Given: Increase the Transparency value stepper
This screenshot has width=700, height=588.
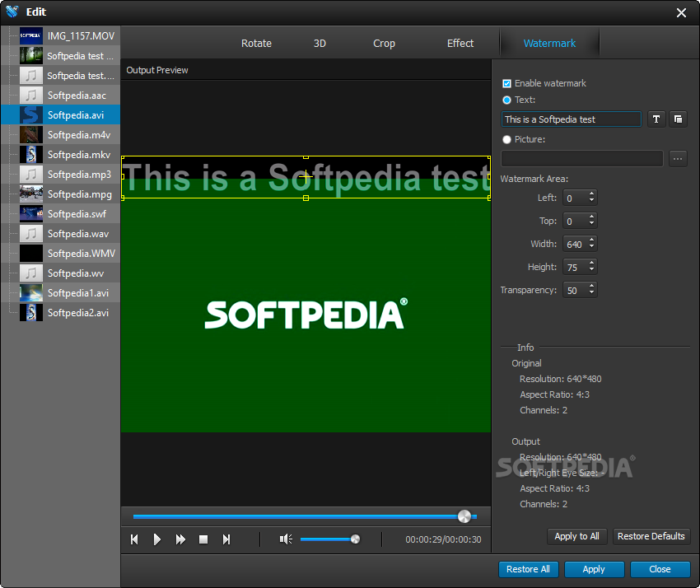Looking at the screenshot, I should click(591, 287).
